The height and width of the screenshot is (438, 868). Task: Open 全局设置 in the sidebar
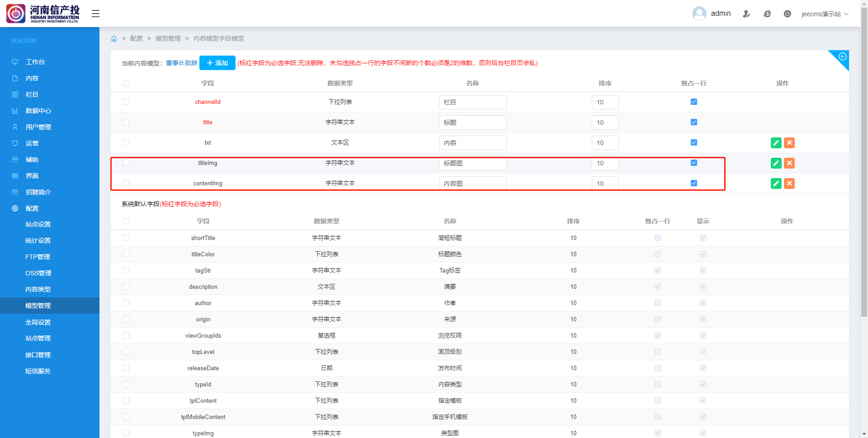(38, 322)
